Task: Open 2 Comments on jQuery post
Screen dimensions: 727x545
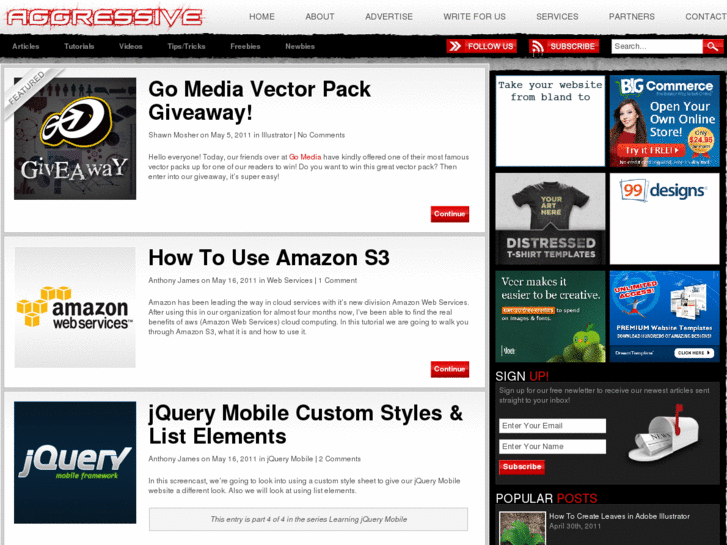Action: [x=339, y=459]
